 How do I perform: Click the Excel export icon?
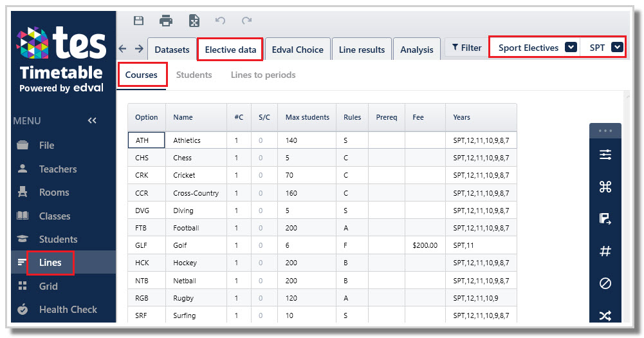coord(194,21)
